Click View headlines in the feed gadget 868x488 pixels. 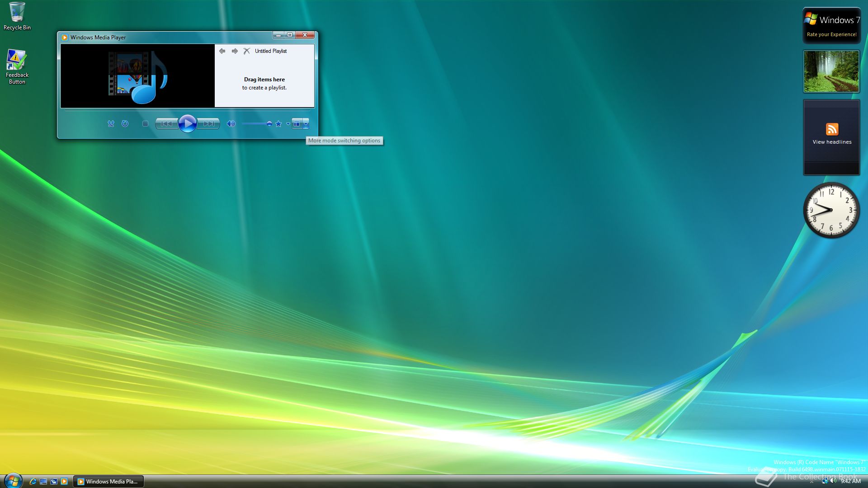click(x=832, y=142)
